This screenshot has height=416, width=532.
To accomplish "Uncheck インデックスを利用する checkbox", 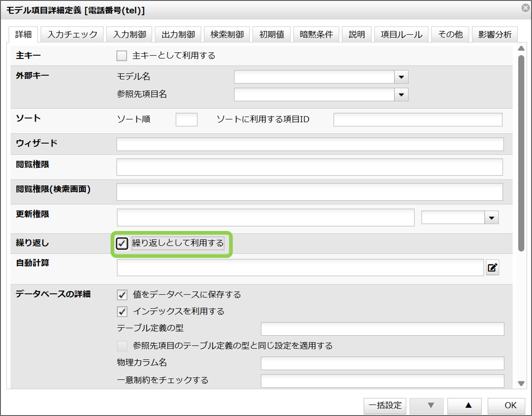I will [x=122, y=311].
